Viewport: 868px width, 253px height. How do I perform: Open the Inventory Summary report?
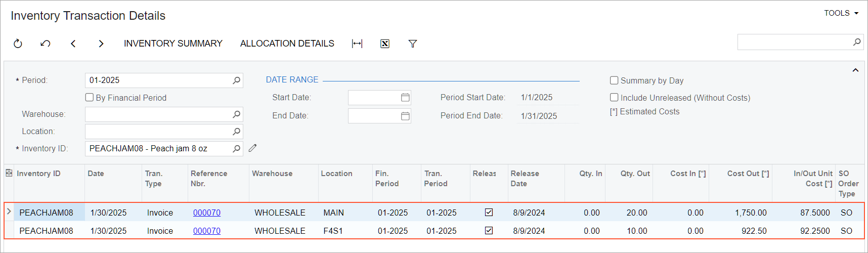pos(173,44)
